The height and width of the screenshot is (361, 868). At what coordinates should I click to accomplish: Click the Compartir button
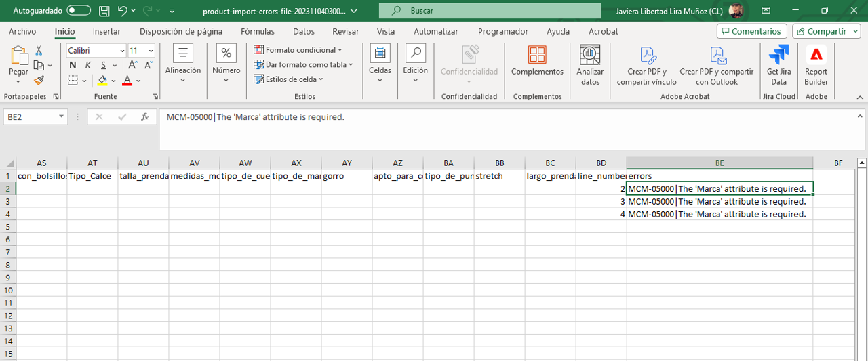827,31
